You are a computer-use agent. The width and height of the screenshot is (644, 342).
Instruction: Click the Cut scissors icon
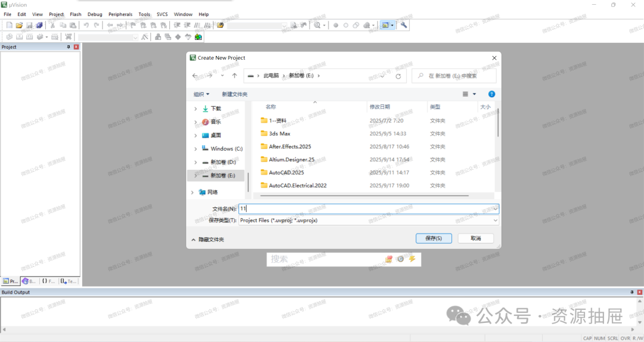click(x=52, y=25)
